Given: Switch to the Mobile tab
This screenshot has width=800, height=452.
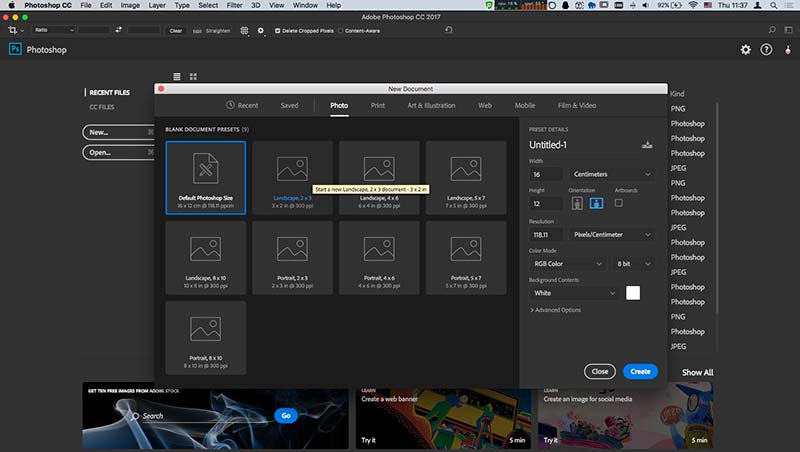Looking at the screenshot, I should (x=524, y=105).
